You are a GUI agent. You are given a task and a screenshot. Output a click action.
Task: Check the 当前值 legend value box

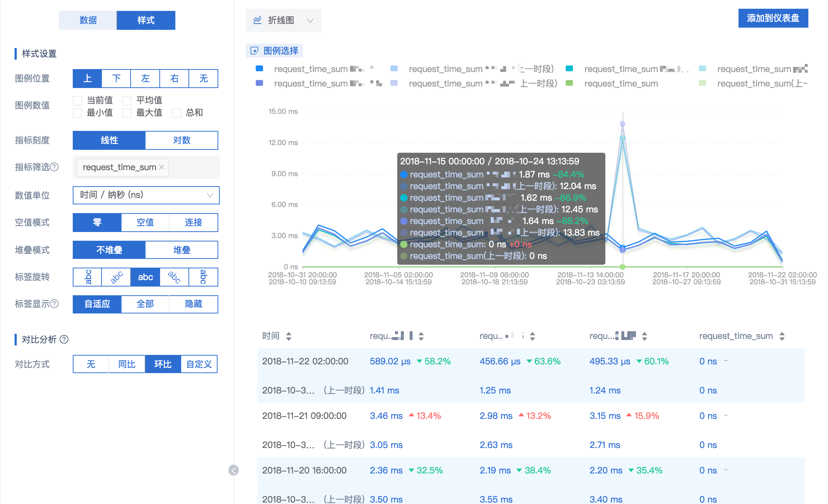(77, 100)
